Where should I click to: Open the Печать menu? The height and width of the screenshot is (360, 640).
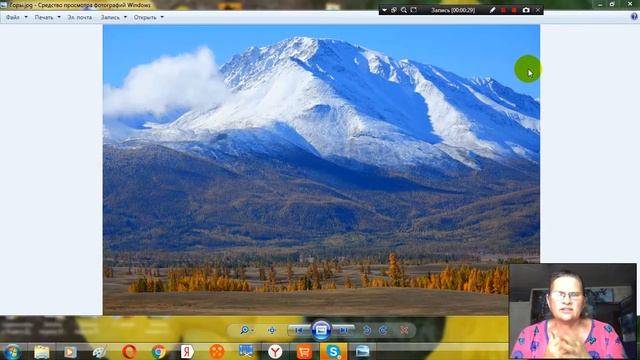[x=44, y=18]
